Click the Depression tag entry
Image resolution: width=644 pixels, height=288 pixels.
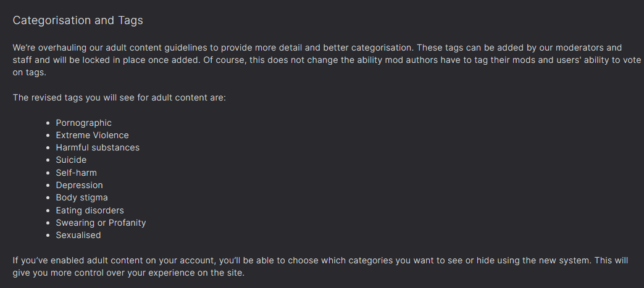[79, 185]
